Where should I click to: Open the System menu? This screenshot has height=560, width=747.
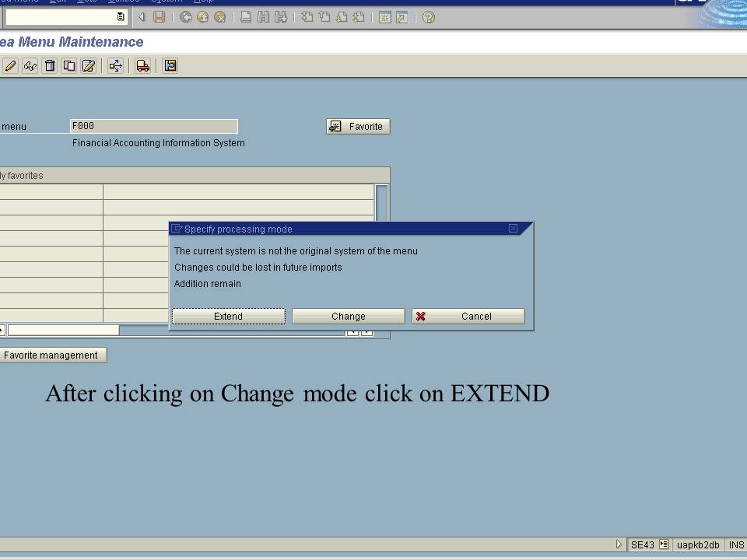tap(164, 1)
